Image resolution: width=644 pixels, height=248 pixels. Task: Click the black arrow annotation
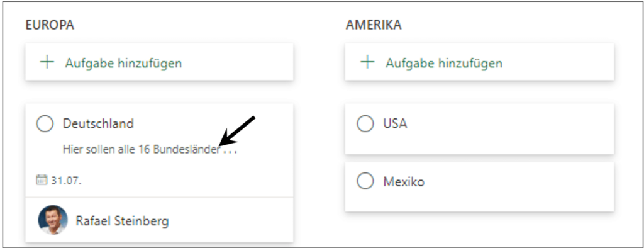237,131
